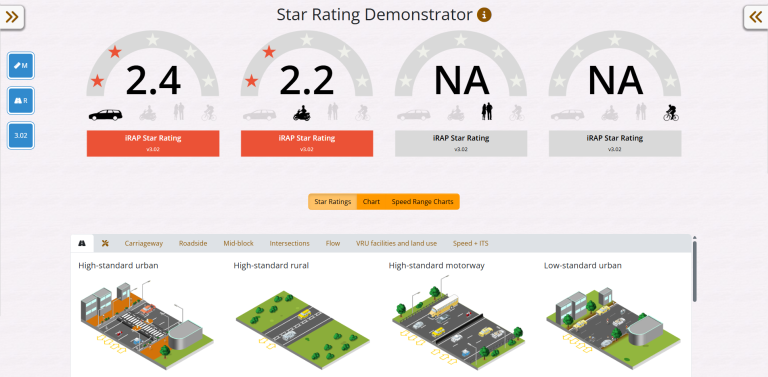The height and width of the screenshot is (377, 768).
Task: Open the Carriageway tab
Action: (144, 243)
